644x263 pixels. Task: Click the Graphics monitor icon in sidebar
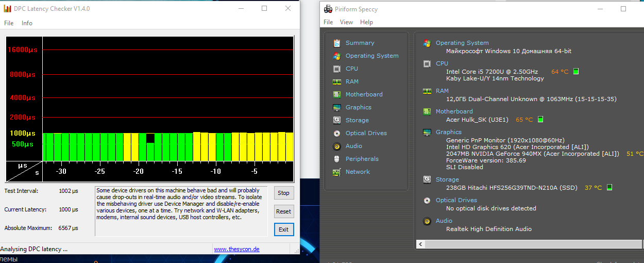point(337,107)
